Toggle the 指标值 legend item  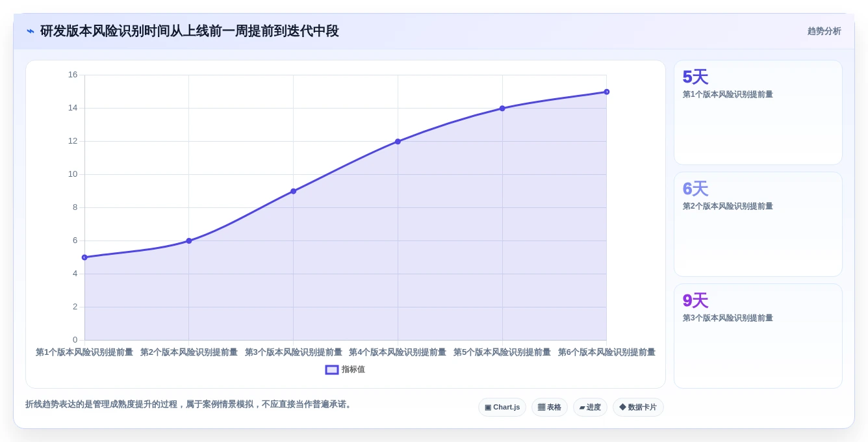coord(345,369)
